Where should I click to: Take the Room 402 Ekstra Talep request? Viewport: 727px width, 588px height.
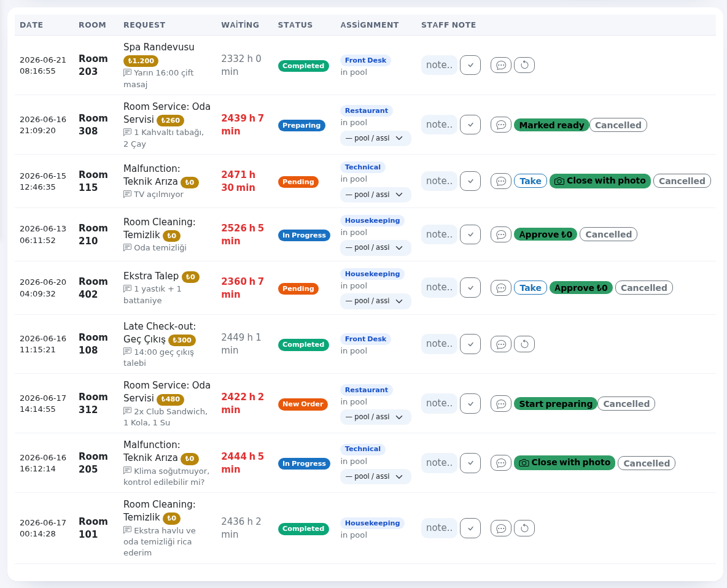point(531,288)
